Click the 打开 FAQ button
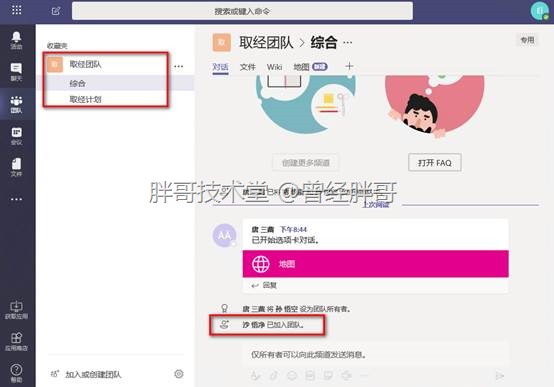 (435, 163)
